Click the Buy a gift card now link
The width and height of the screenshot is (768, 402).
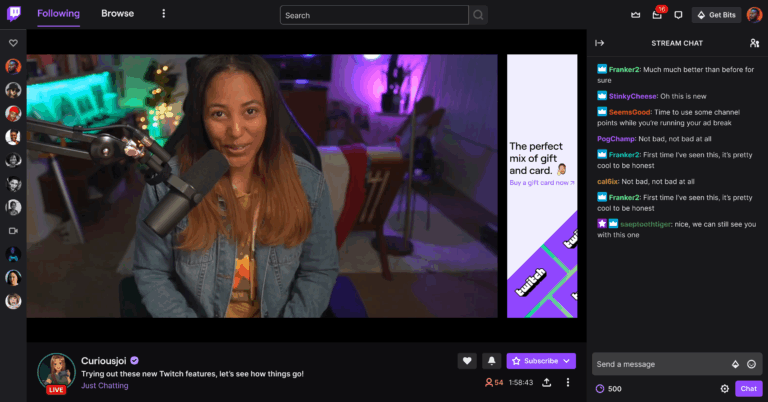(x=542, y=183)
